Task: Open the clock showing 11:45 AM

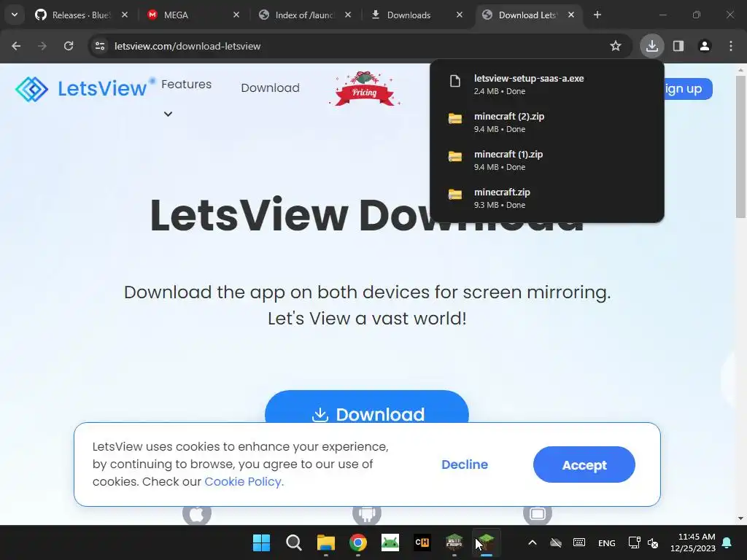Action: tap(693, 542)
